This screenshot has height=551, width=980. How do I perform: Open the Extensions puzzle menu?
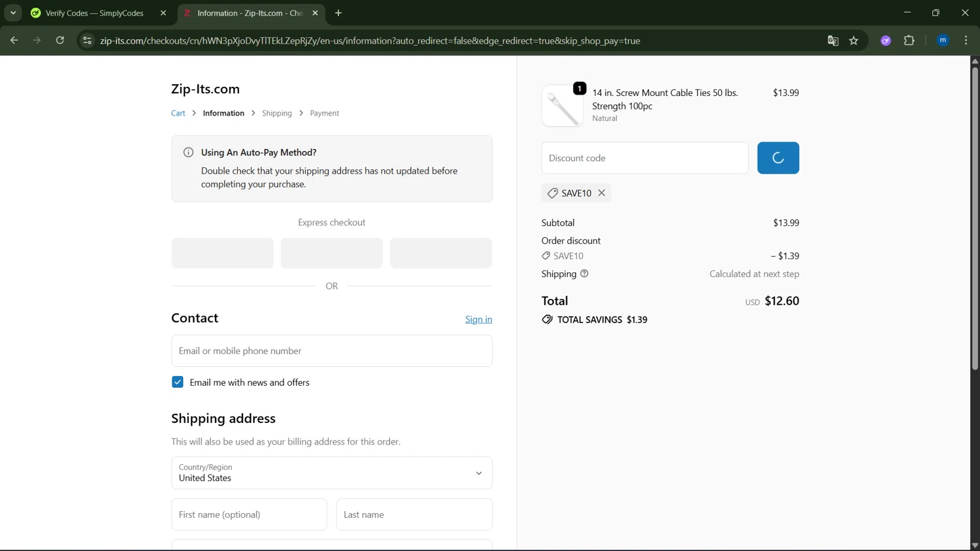[909, 40]
